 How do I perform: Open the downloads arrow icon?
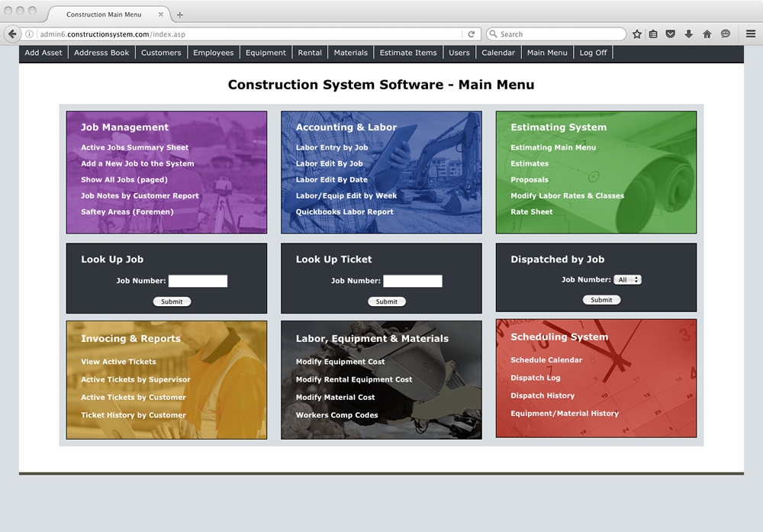coord(688,34)
